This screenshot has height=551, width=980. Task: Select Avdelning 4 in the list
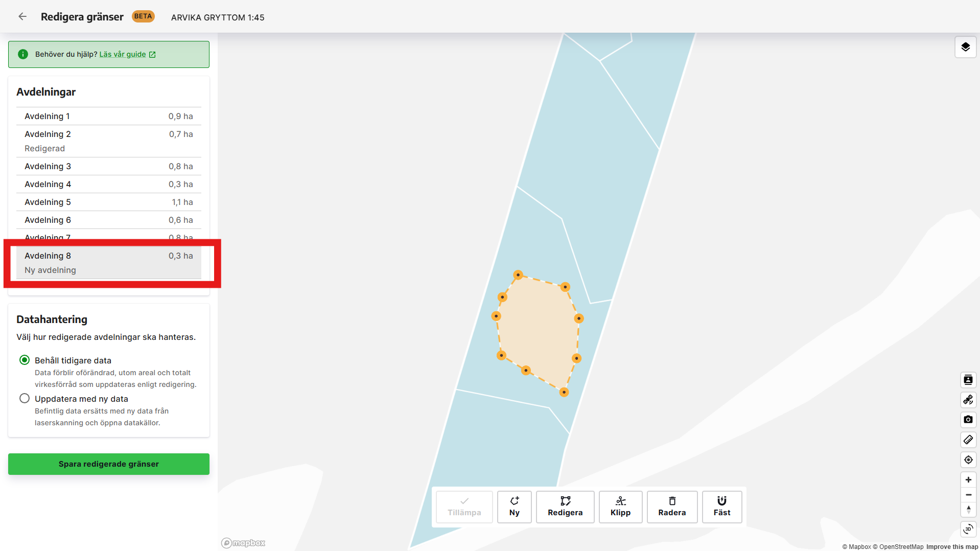click(x=109, y=184)
